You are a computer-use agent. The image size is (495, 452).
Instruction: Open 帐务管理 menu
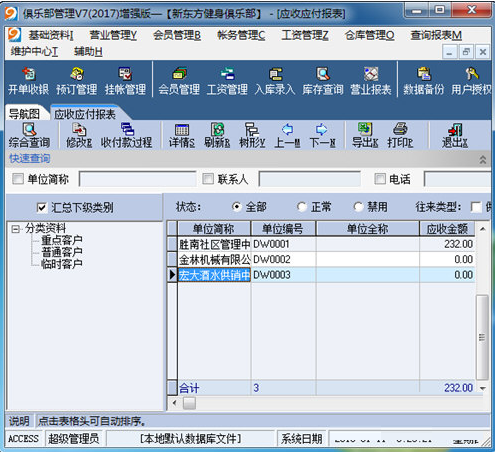pyautogui.click(x=241, y=35)
